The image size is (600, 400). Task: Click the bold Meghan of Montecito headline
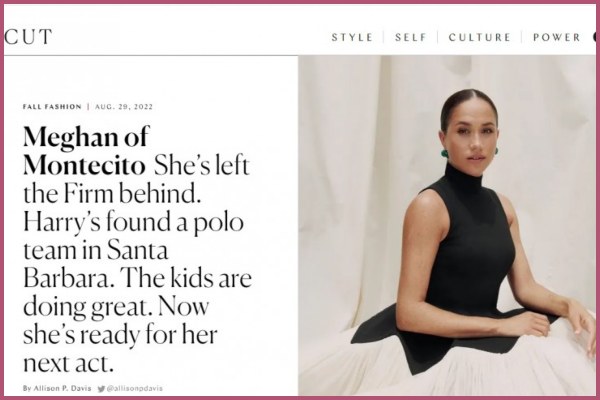coord(85,150)
